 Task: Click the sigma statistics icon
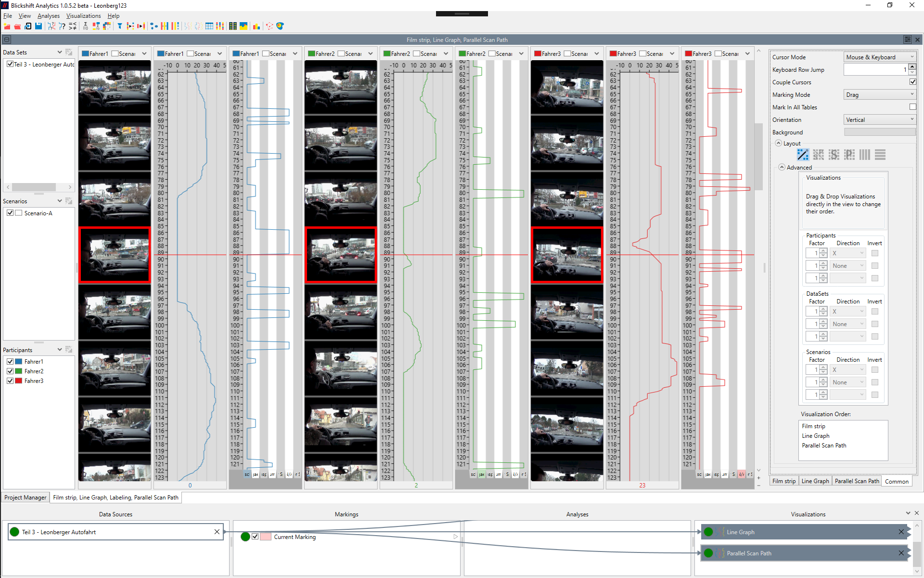86,26
